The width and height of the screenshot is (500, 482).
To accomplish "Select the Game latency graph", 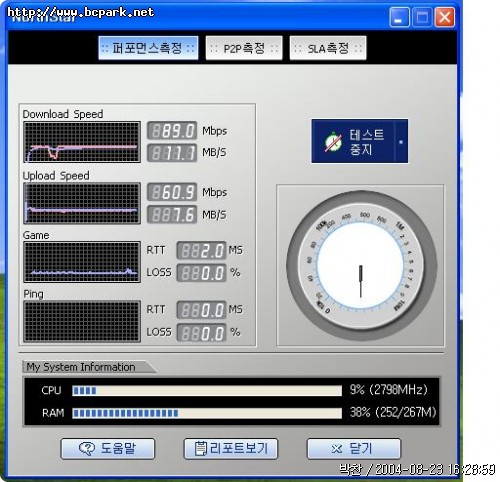I will pos(82,262).
